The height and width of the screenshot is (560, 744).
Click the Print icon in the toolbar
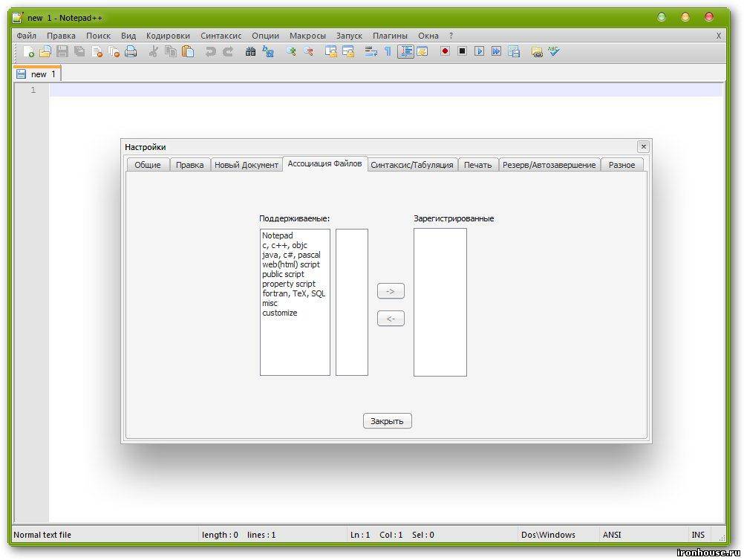click(x=131, y=51)
